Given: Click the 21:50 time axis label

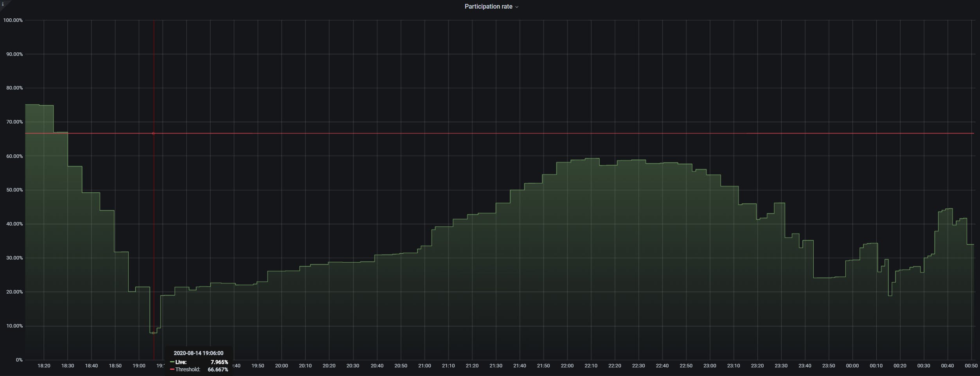Looking at the screenshot, I should click(543, 366).
